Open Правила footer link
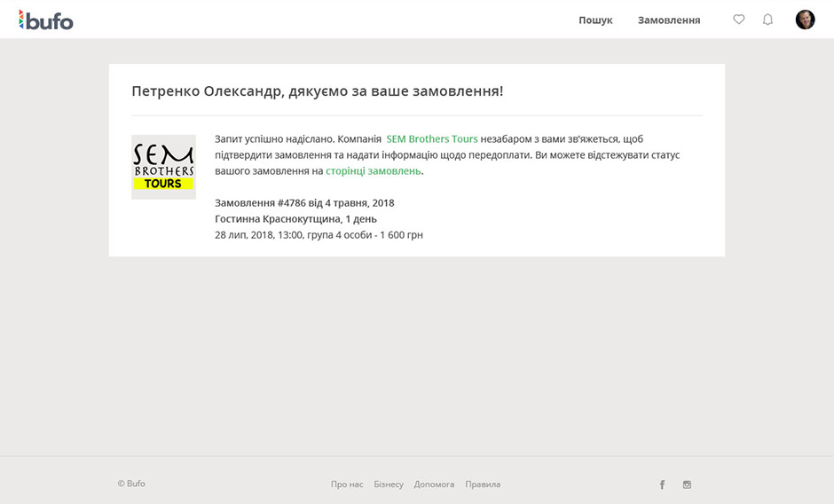 pos(483,484)
